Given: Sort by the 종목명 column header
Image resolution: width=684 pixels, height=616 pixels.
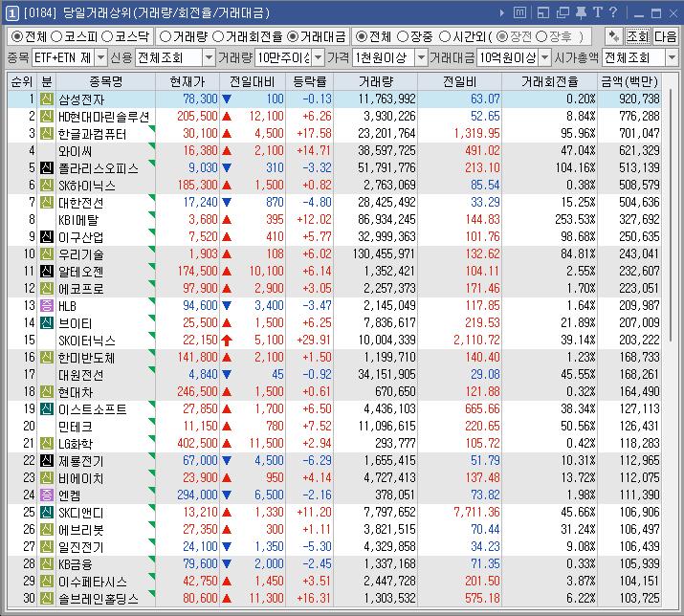Looking at the screenshot, I should pos(105,81).
